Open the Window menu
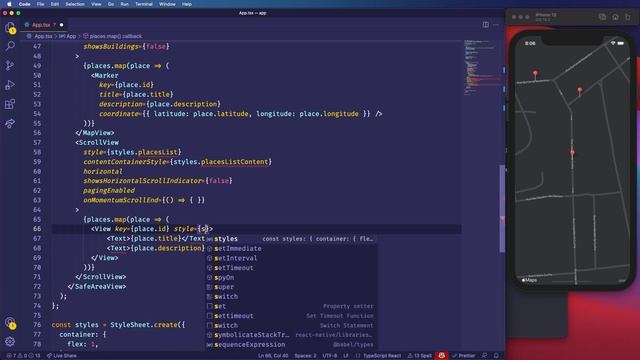This screenshot has height=360, width=640. pos(167,4)
